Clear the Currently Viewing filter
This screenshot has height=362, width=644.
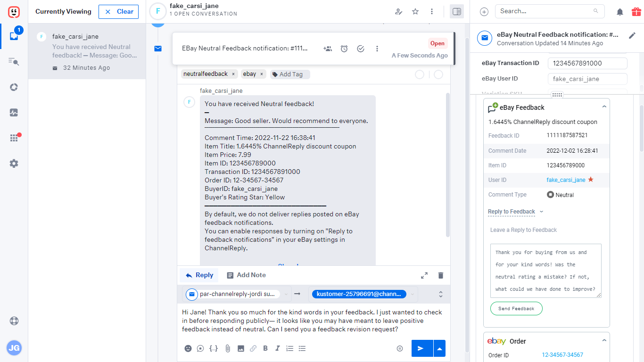(118, 12)
